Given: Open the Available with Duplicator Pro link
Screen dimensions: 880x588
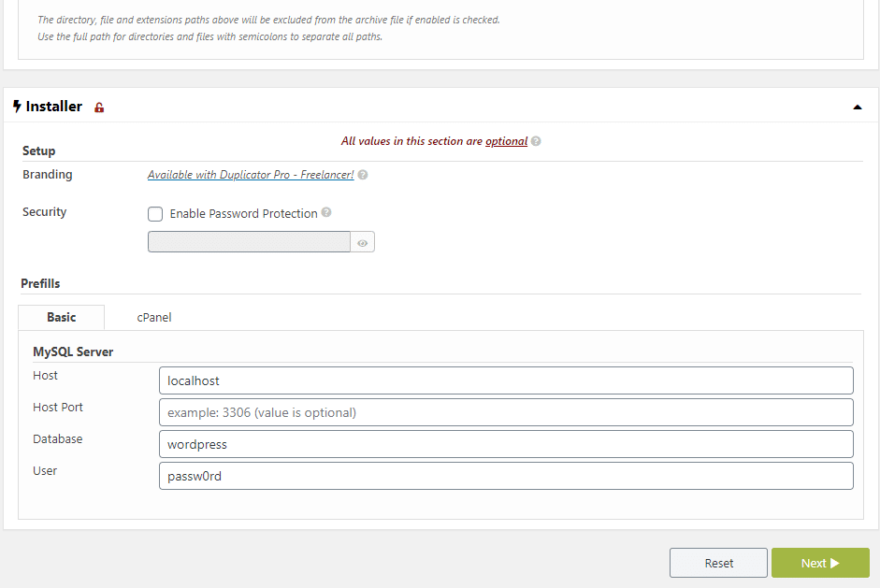Looking at the screenshot, I should 251,175.
